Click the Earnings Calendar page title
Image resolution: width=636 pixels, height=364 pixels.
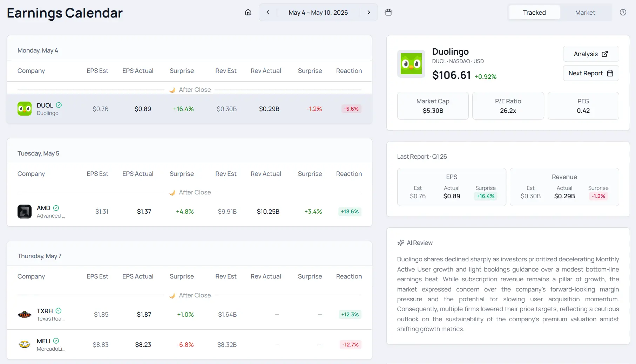pyautogui.click(x=65, y=13)
